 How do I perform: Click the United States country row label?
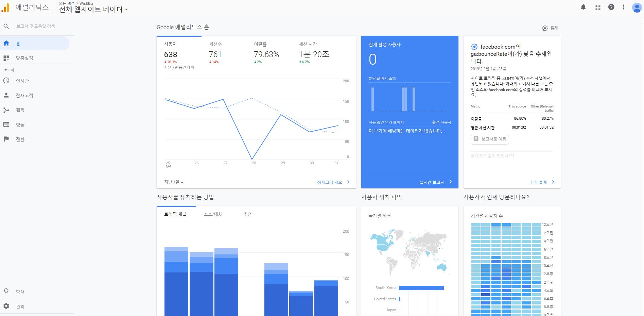[x=385, y=299]
